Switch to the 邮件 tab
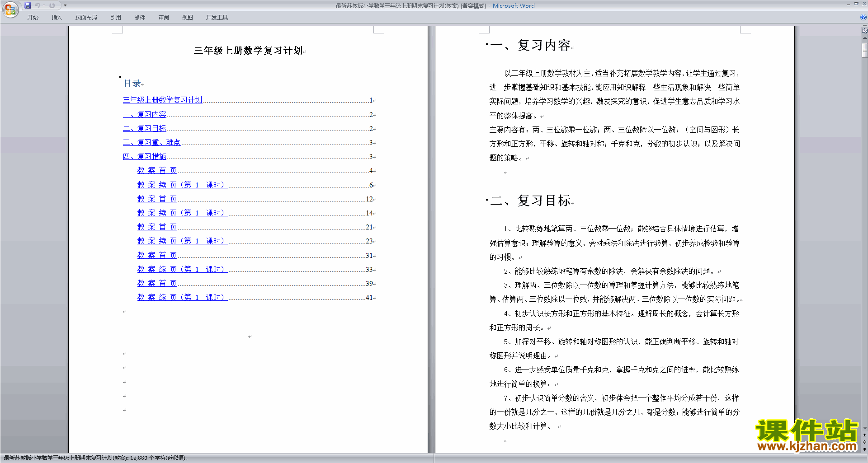 pos(140,17)
